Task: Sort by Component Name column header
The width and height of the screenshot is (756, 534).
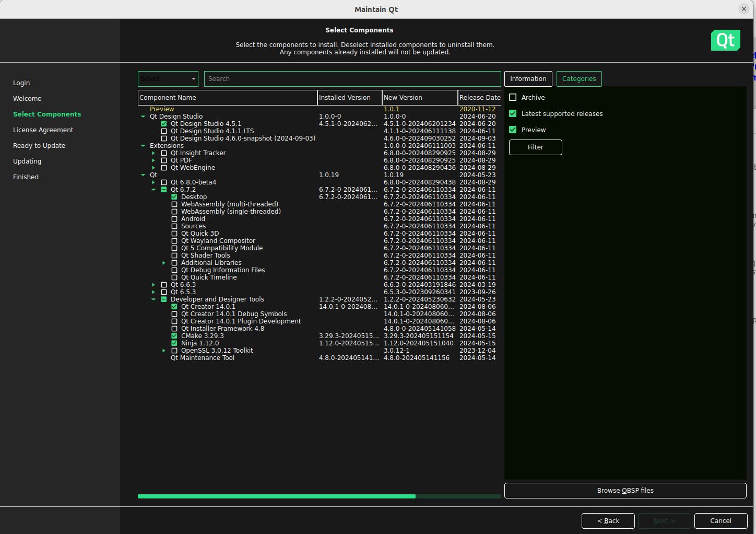Action: coord(228,98)
